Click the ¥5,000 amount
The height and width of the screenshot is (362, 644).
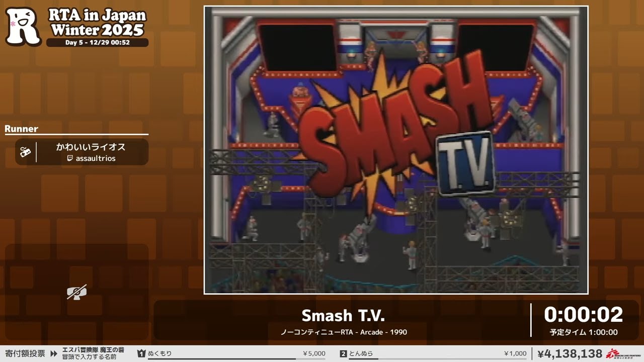(x=314, y=353)
